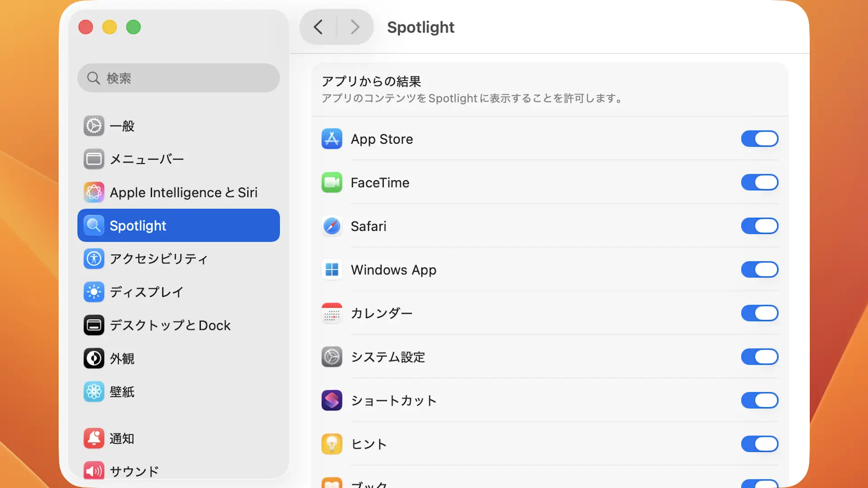Click the Safari compass icon
This screenshot has height=488, width=868.
tap(331, 226)
